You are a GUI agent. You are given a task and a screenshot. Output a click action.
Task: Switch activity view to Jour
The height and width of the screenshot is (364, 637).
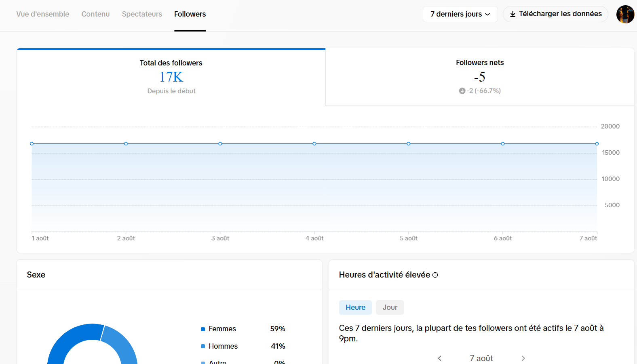pyautogui.click(x=390, y=307)
